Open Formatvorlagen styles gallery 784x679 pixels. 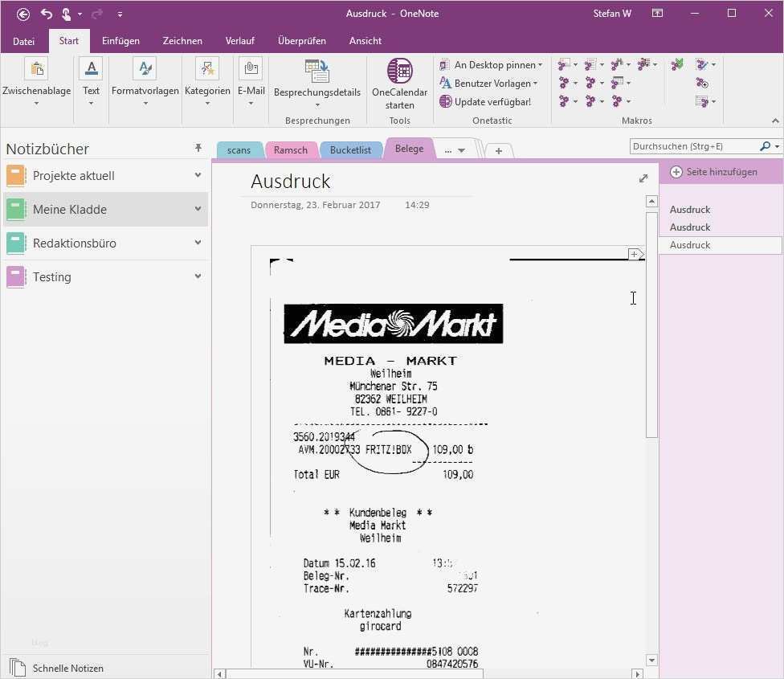(x=145, y=83)
